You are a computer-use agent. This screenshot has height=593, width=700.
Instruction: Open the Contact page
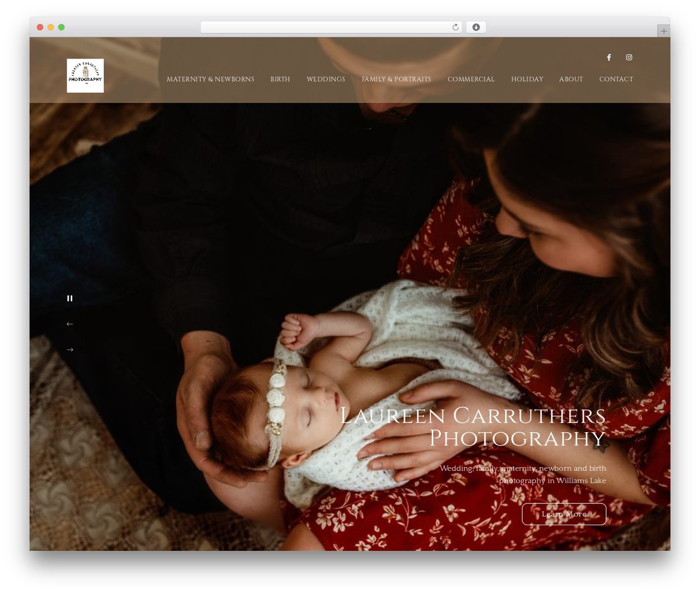pos(616,79)
